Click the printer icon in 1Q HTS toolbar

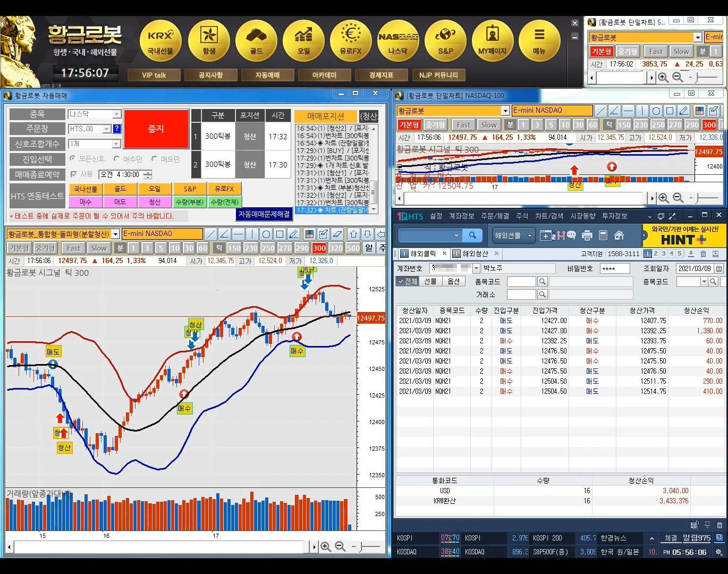coord(587,235)
